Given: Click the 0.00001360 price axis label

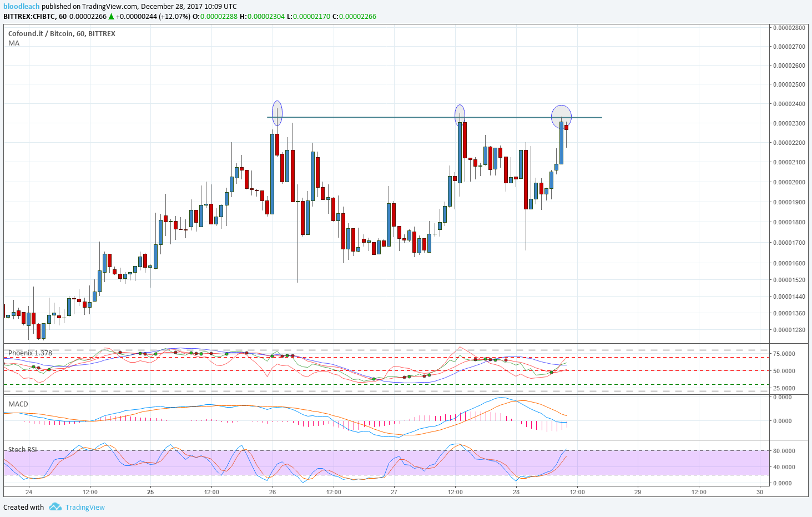Looking at the screenshot, I should (789, 313).
